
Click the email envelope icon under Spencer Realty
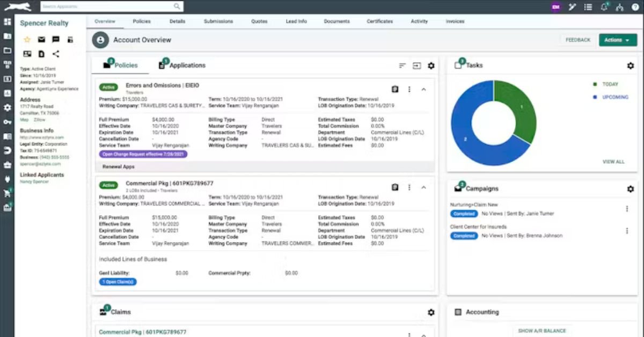[41, 40]
